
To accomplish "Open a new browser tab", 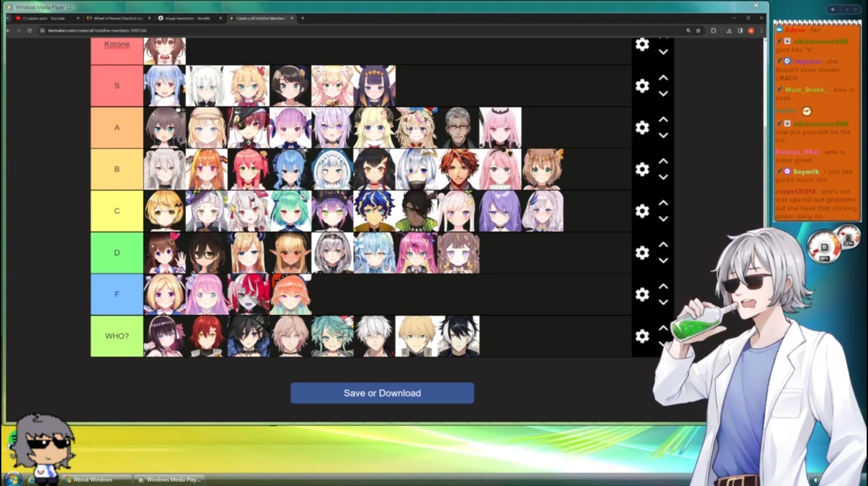I will 303,18.
